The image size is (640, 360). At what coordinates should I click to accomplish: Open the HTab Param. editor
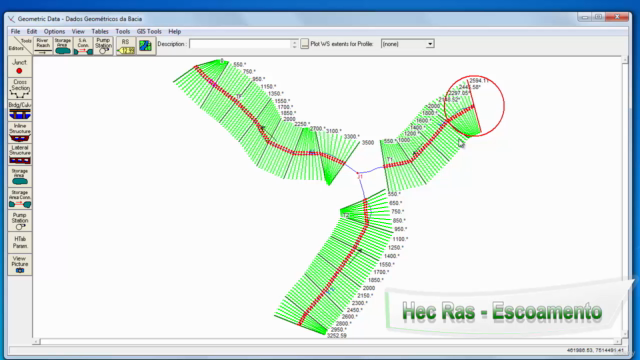click(20, 242)
